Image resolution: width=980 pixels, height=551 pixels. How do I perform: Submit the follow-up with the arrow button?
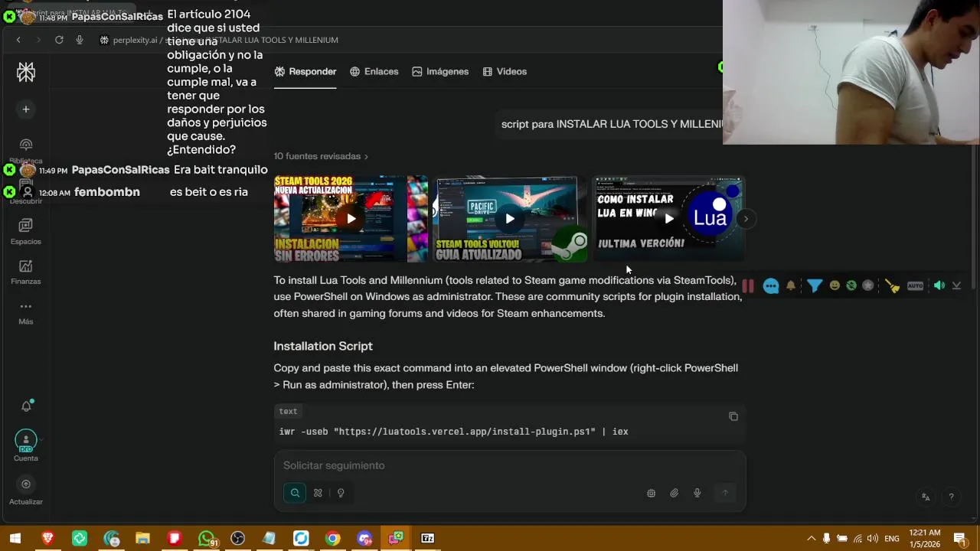click(x=725, y=493)
